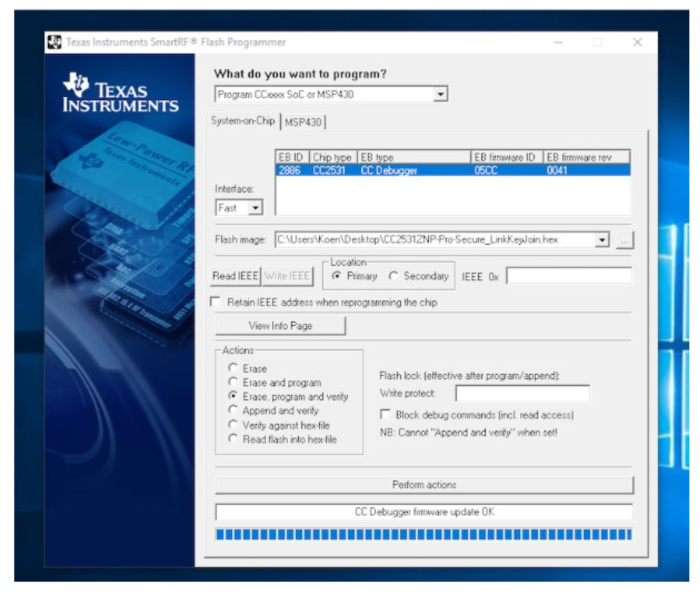Click the Perform actions button
Screen dimensions: 700x594
(424, 485)
